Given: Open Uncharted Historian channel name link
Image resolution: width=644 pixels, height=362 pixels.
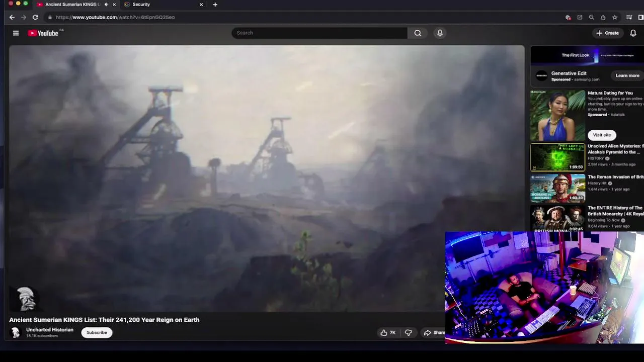Looking at the screenshot, I should pyautogui.click(x=50, y=330).
